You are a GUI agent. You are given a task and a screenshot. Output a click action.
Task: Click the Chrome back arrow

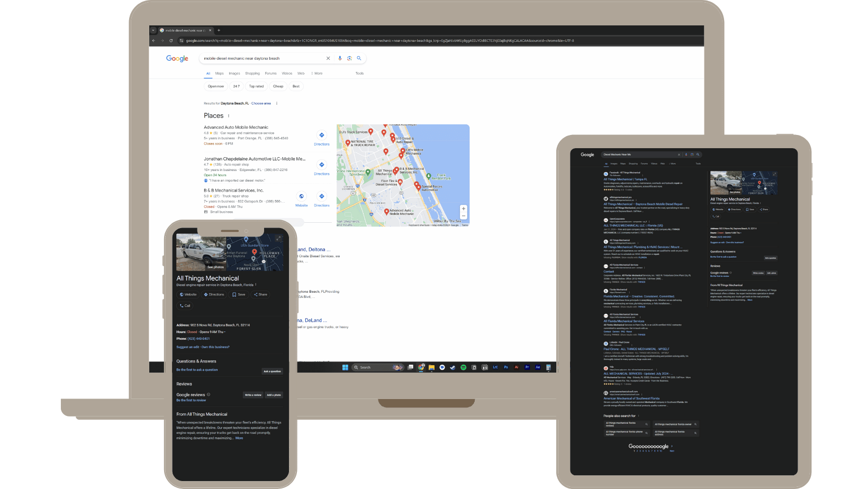(x=154, y=40)
